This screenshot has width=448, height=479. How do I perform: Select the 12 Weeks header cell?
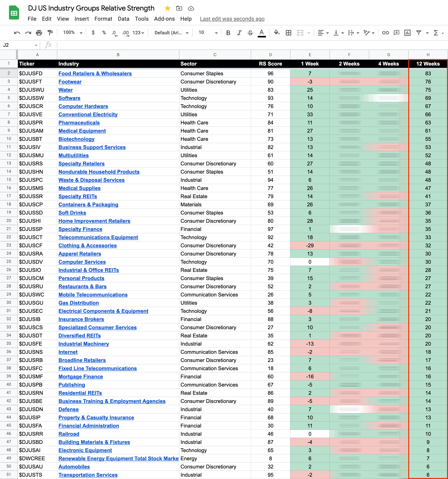(428, 64)
